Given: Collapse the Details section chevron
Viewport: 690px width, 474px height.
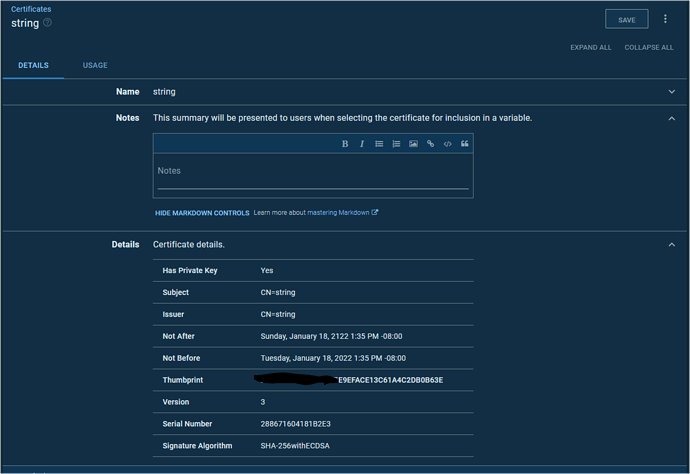Looking at the screenshot, I should point(671,245).
